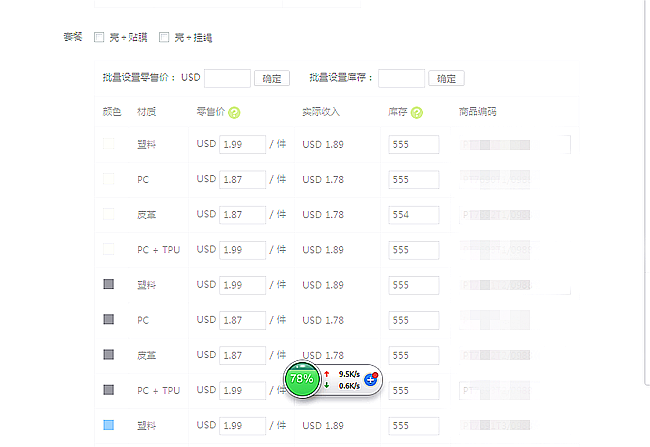Enable the 壳+挂绳 package checkbox

coord(164,38)
